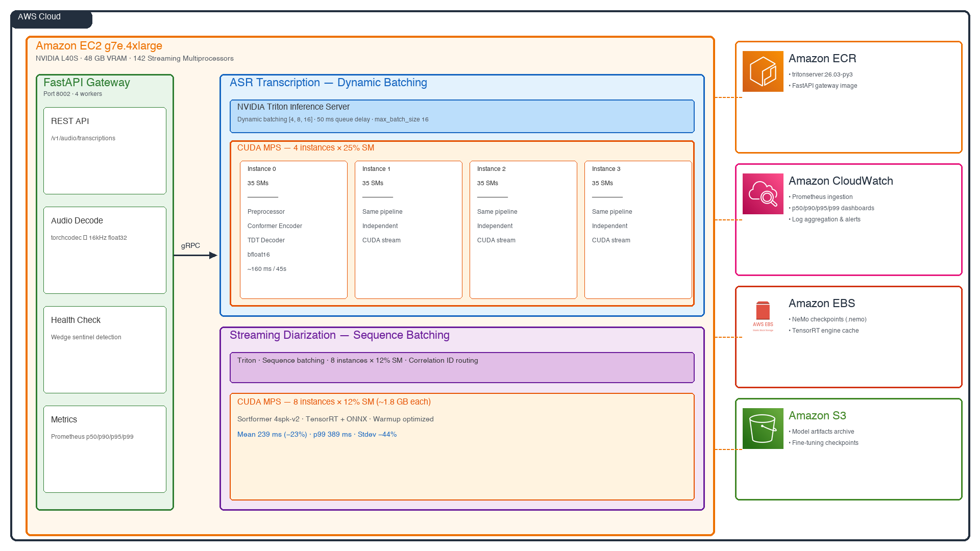Click the gRPC arrow label
This screenshot has height=551, width=980.
190,245
